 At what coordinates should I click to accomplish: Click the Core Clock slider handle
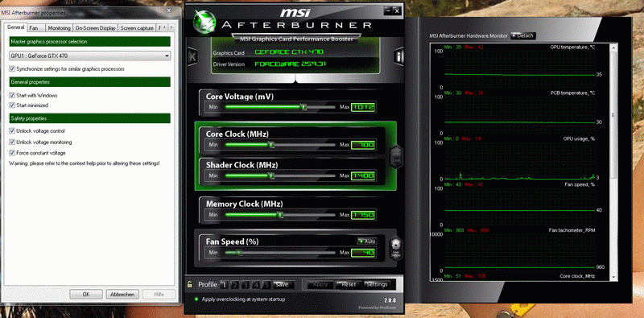[x=270, y=145]
